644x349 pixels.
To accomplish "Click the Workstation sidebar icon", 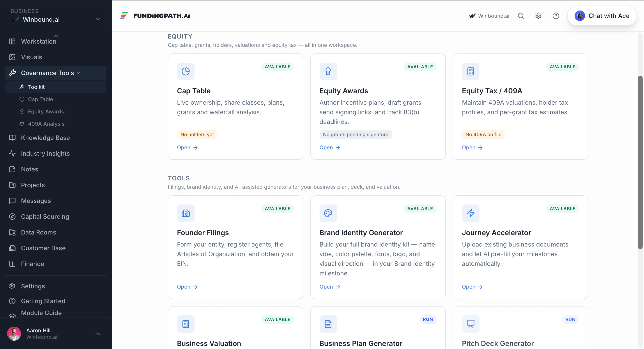I will (x=12, y=41).
